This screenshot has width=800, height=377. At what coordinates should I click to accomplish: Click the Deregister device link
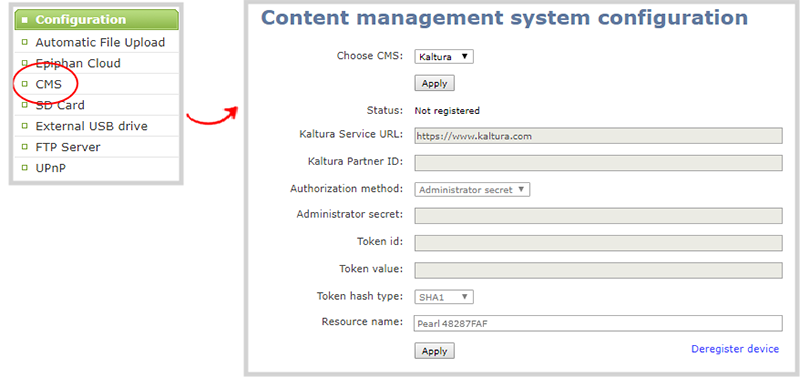tap(735, 349)
